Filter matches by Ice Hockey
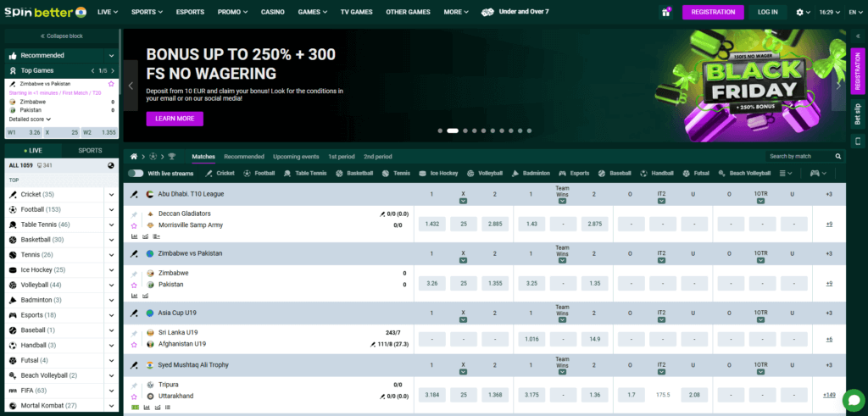 click(438, 173)
